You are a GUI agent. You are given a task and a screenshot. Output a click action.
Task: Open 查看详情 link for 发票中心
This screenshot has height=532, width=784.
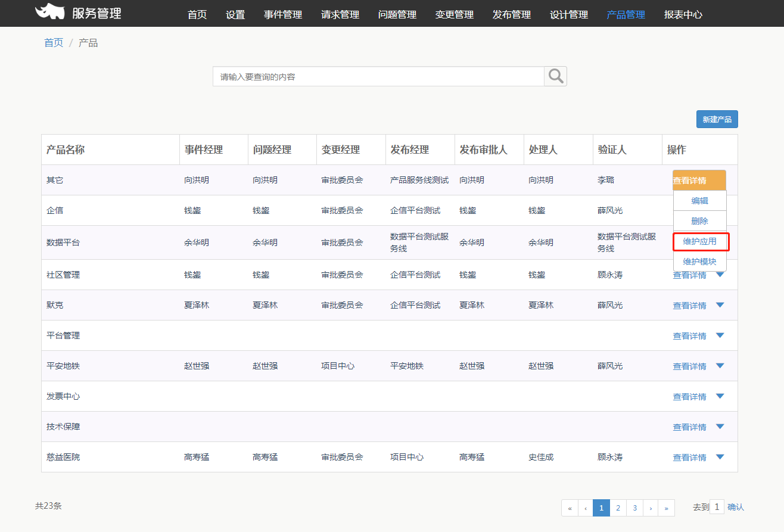pyautogui.click(x=690, y=397)
